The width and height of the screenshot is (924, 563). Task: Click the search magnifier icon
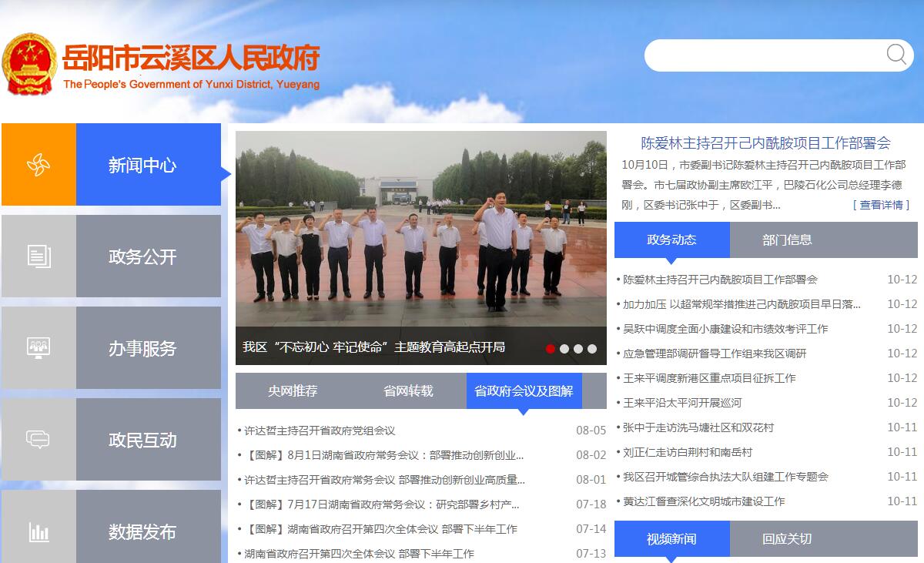click(896, 54)
